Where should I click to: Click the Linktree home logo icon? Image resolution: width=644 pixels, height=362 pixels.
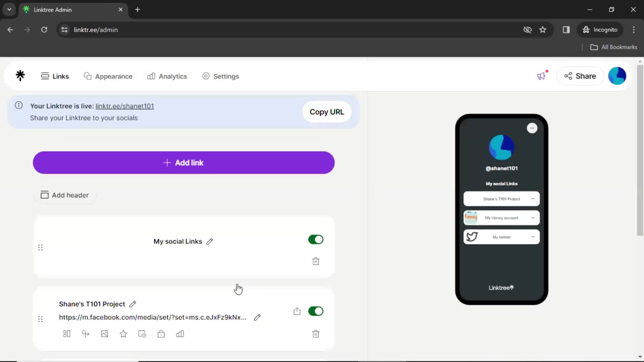click(x=20, y=76)
